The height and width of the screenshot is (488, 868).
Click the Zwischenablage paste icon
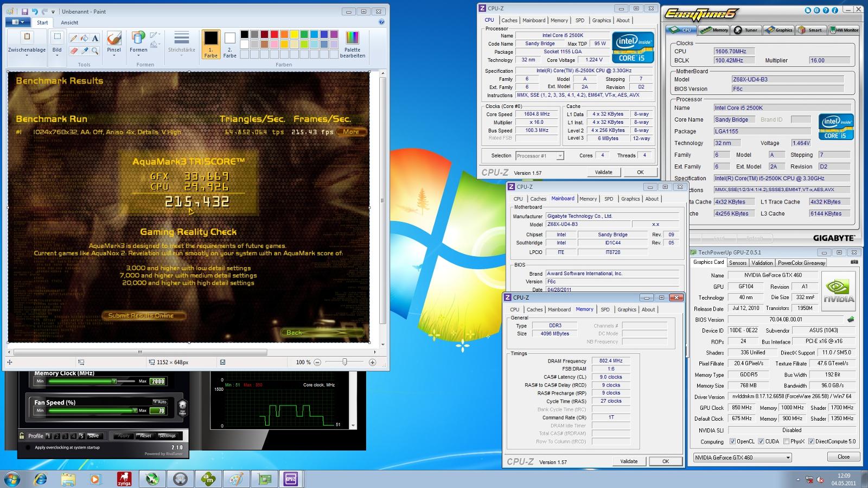click(27, 37)
